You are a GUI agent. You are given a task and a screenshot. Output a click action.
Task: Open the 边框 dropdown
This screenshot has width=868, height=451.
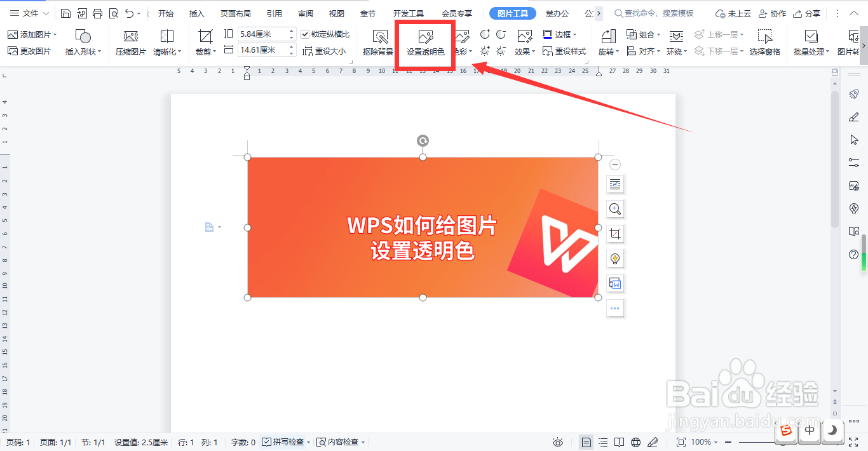tap(574, 35)
